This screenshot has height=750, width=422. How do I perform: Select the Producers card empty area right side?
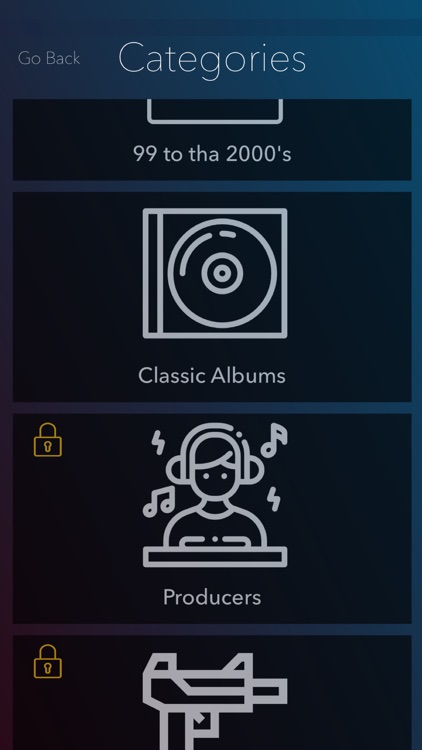(349, 518)
